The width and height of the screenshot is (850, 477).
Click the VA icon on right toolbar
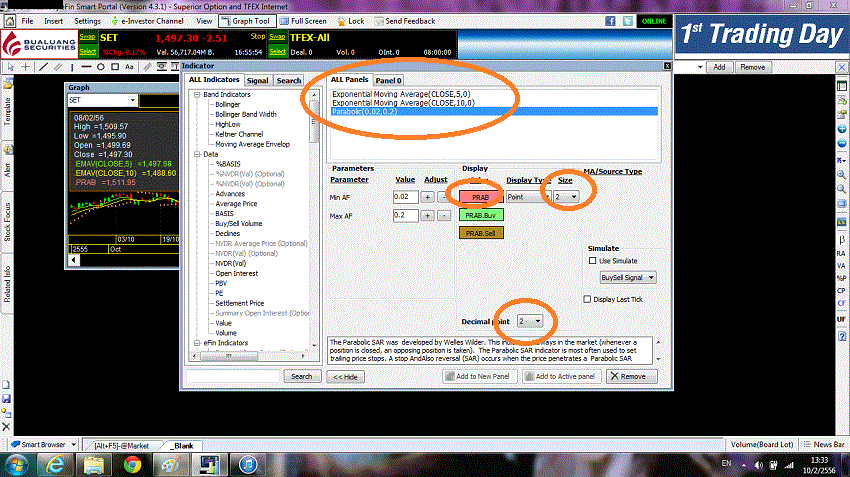[x=841, y=266]
